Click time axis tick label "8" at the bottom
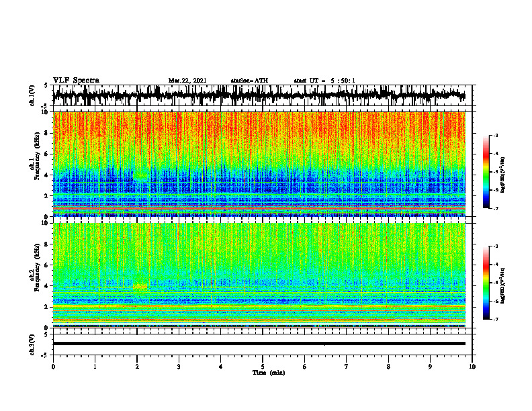Viewport: 532px width, 411px height. tap(388, 367)
